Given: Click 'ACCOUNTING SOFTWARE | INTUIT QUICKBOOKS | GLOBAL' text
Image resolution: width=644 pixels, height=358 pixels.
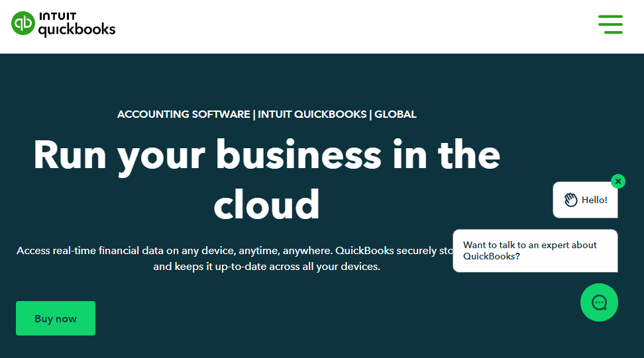Looking at the screenshot, I should (266, 114).
